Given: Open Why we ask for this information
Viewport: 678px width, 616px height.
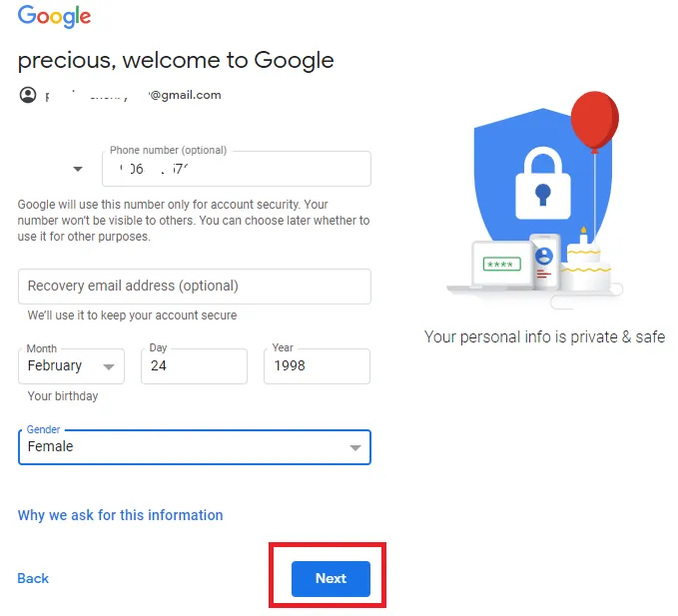Looking at the screenshot, I should [120, 515].
